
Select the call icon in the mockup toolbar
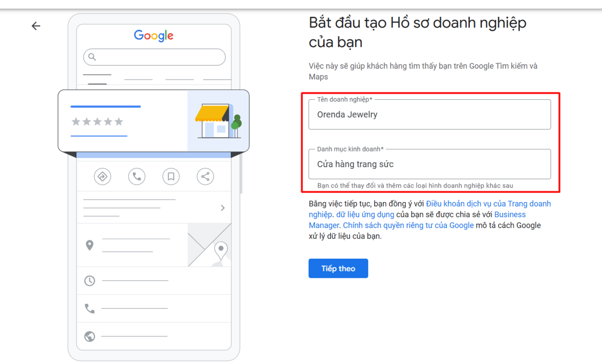pyautogui.click(x=136, y=176)
